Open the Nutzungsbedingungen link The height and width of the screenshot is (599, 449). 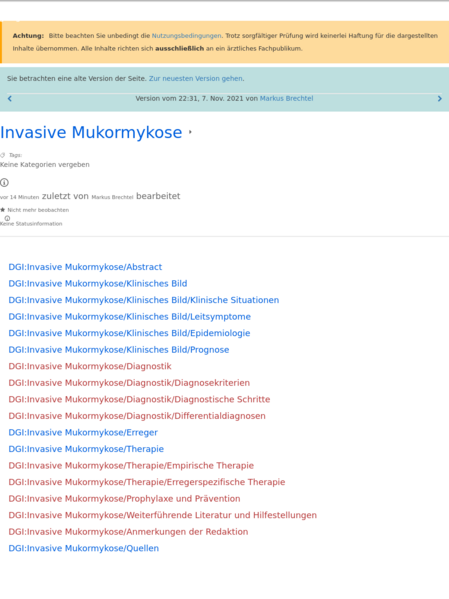click(186, 36)
